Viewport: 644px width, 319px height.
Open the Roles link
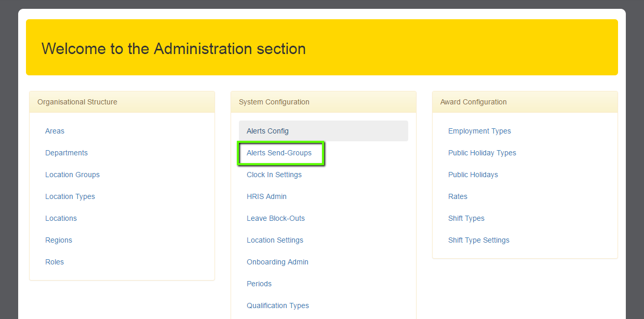pyautogui.click(x=55, y=262)
